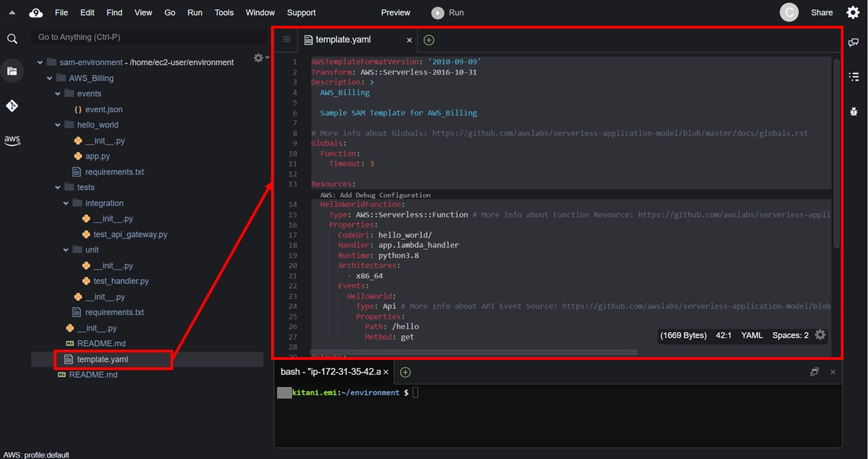Click the (1669 Bytes) file size text

[683, 335]
